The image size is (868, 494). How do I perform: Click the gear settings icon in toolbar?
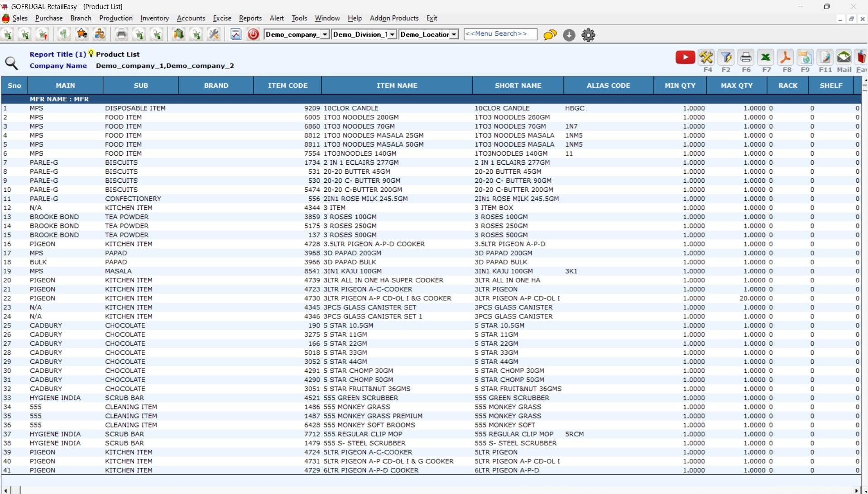click(x=588, y=35)
